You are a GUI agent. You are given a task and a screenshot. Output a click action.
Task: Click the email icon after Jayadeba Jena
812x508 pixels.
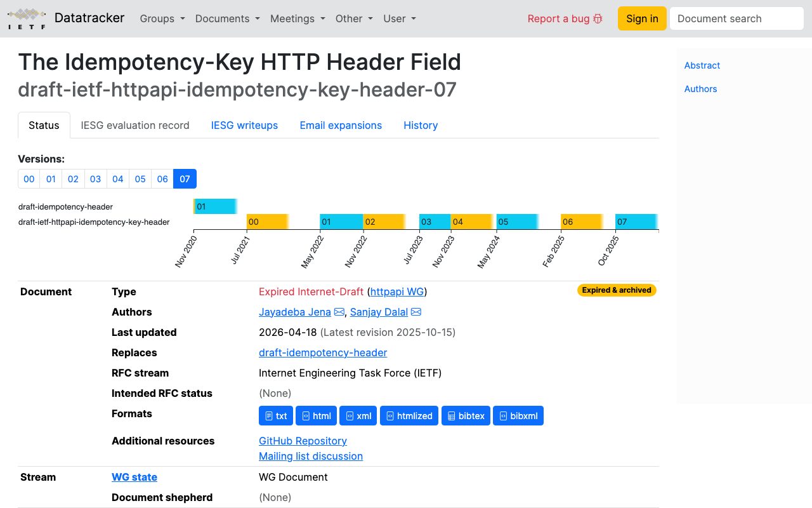click(339, 312)
